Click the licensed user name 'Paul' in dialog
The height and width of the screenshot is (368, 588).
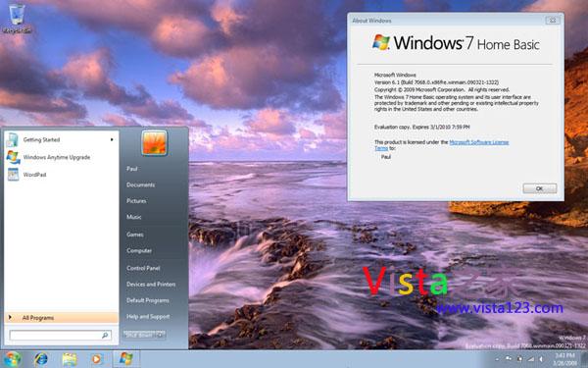[x=386, y=157]
